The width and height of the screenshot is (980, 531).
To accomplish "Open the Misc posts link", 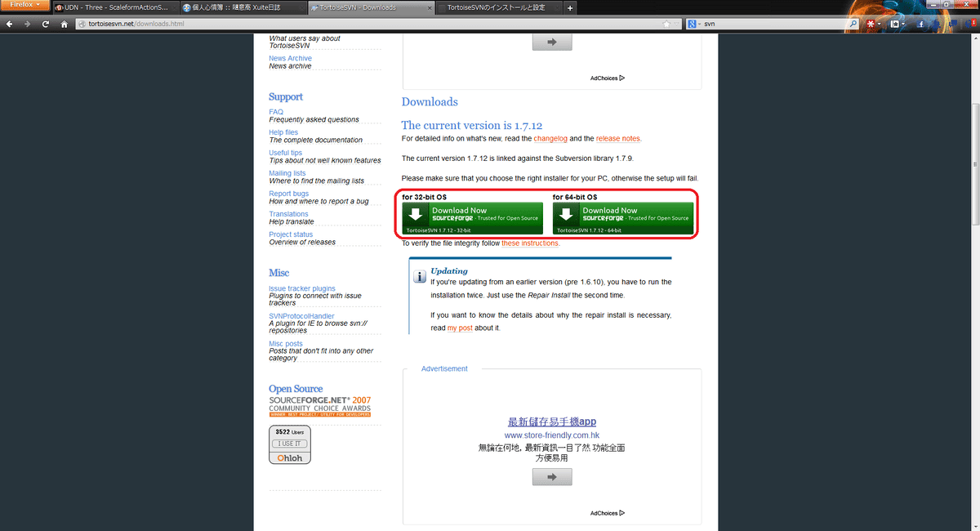I will [x=286, y=344].
